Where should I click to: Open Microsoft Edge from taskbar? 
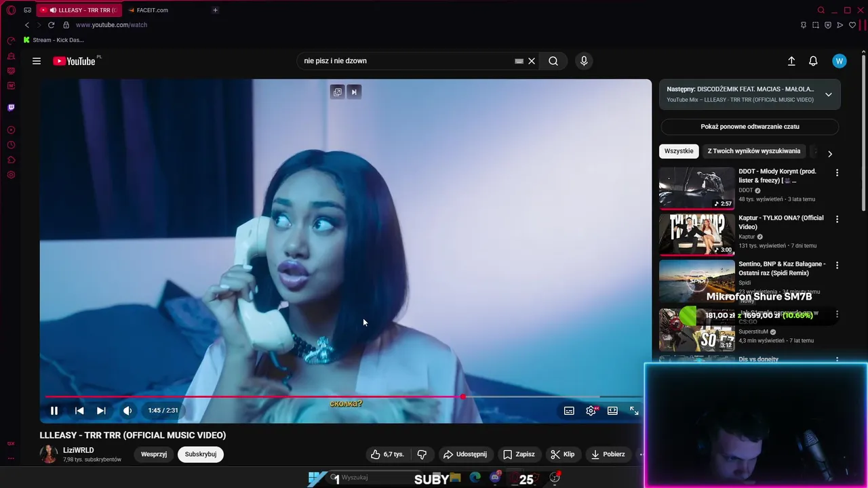(475, 478)
